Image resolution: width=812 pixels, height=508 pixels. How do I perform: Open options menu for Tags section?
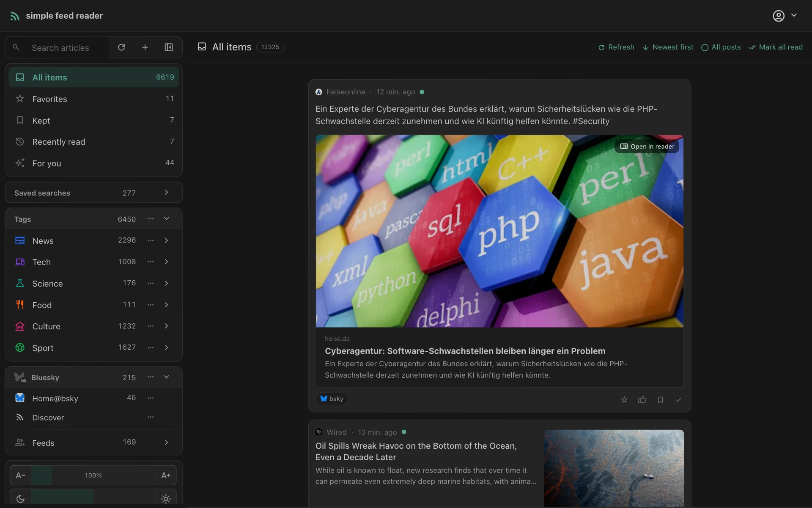[x=151, y=219]
